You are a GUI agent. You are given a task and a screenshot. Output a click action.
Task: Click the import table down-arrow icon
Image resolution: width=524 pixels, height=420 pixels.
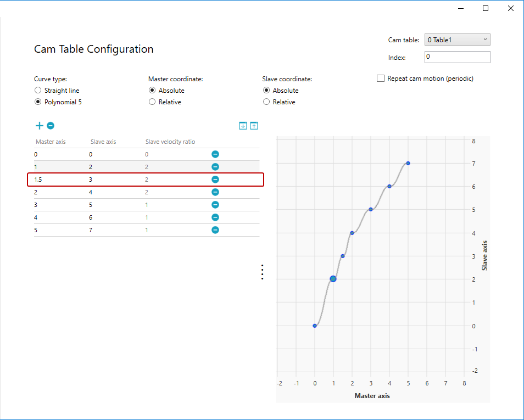[x=243, y=126]
